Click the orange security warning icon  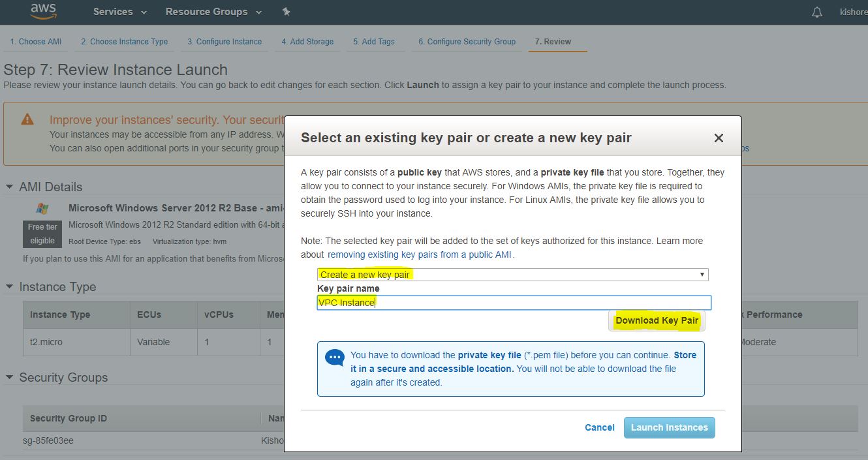27,119
